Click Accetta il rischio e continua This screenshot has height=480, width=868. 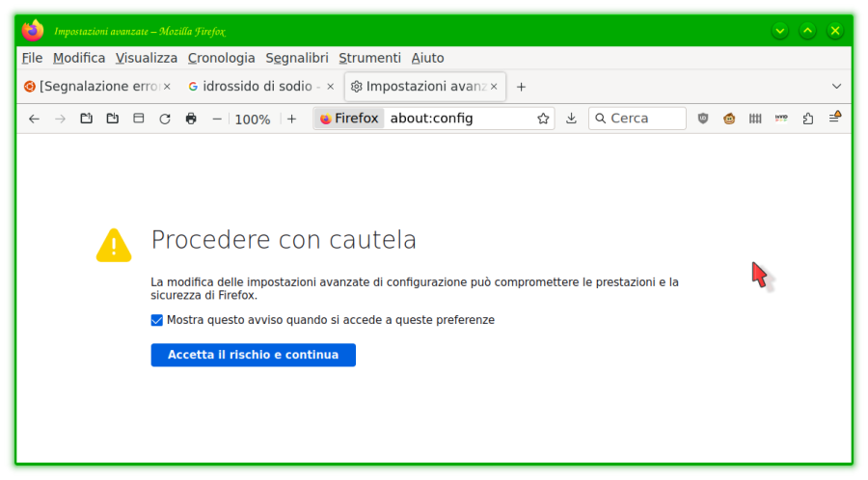point(253,355)
